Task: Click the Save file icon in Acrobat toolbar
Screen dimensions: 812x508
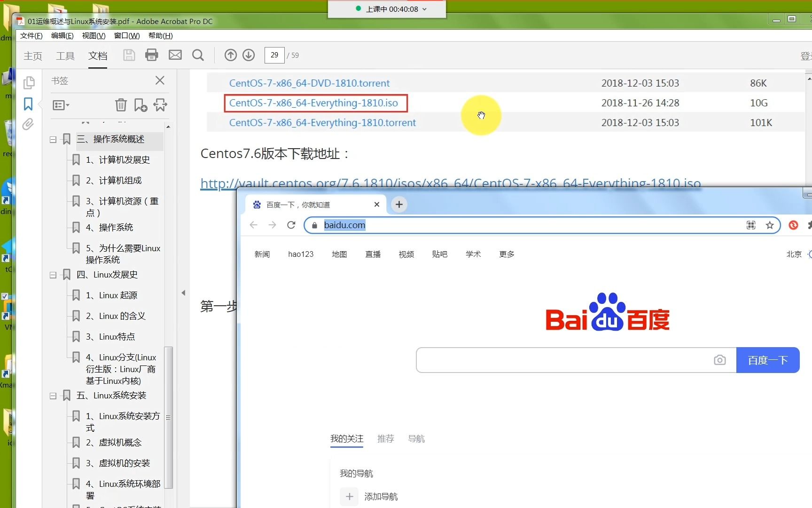Action: pos(129,55)
